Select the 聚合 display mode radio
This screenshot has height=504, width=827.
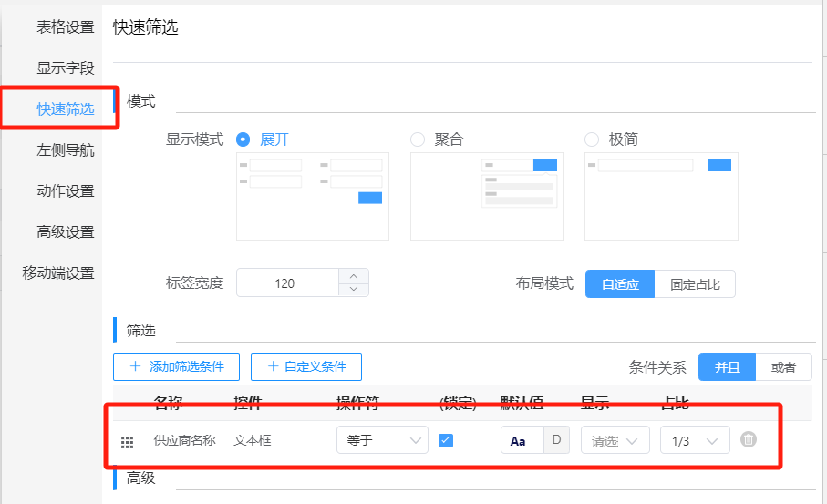click(418, 139)
